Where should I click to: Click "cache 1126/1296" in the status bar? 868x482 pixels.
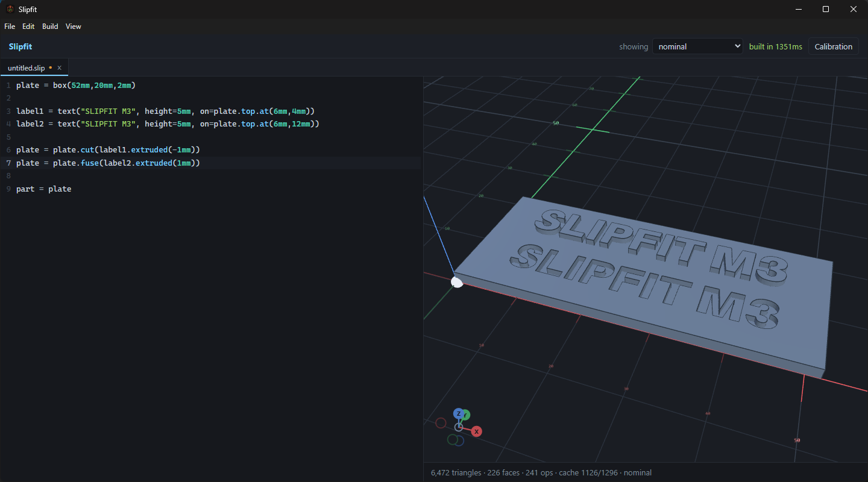pos(588,473)
